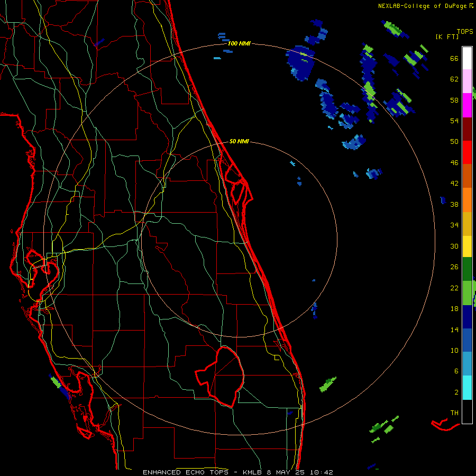Click the legend value 46
This screenshot has height=476, width=476.
pyautogui.click(x=454, y=163)
